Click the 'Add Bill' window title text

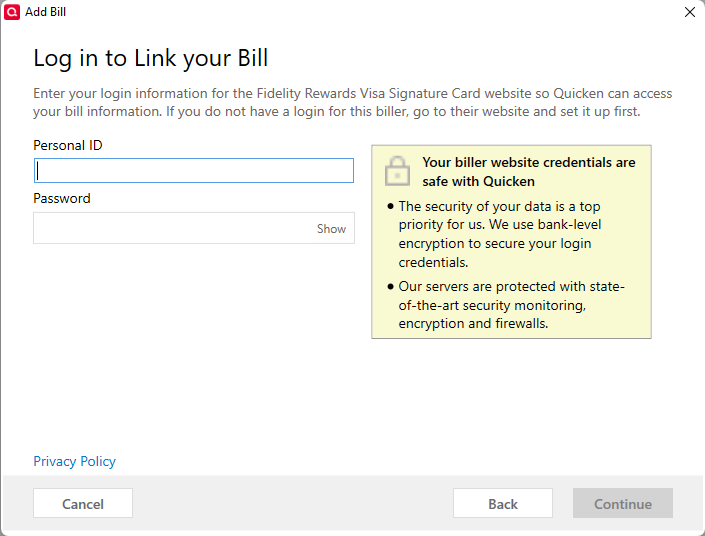(45, 12)
